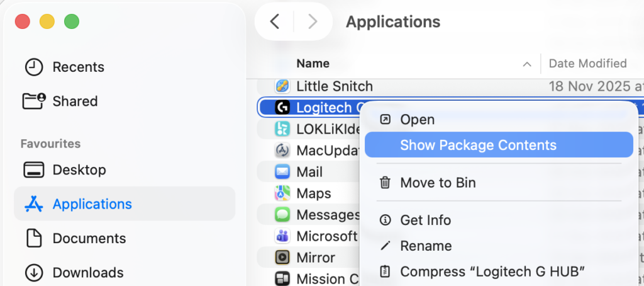This screenshot has width=644, height=286.
Task: Sort by the Name column header
Action: (313, 63)
